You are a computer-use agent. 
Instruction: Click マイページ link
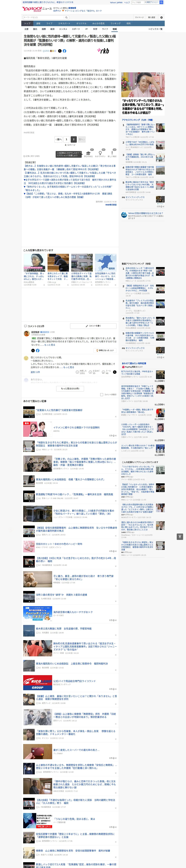(x=139, y=18)
